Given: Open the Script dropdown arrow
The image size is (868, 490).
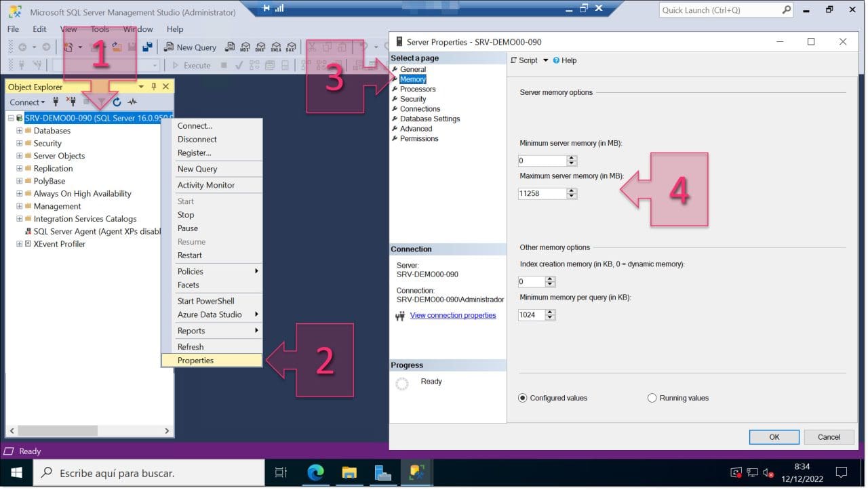Looking at the screenshot, I should click(545, 60).
